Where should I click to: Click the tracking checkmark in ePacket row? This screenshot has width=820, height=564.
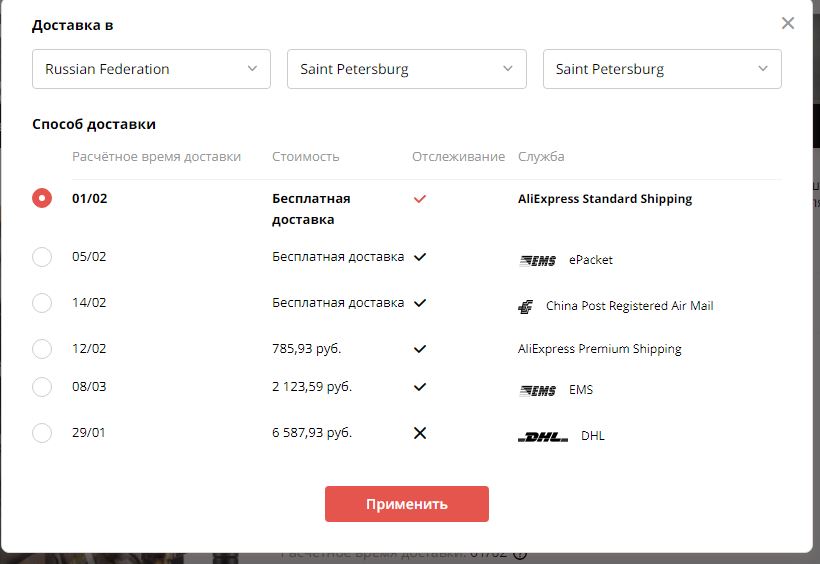point(420,257)
